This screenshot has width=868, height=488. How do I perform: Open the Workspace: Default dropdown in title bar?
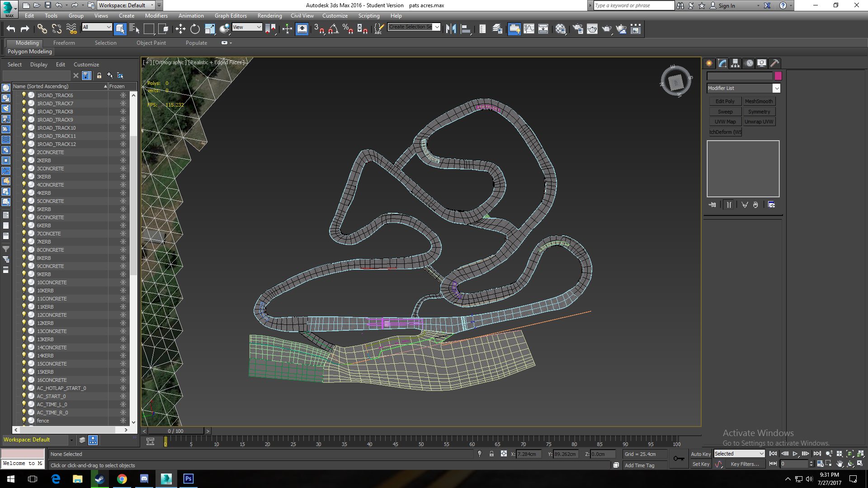click(126, 5)
